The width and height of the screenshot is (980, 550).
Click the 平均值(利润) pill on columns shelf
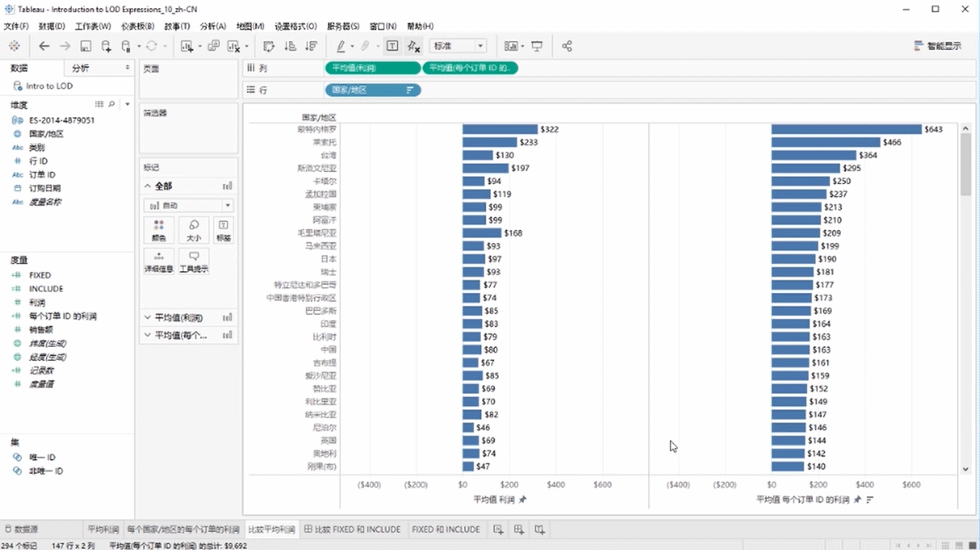click(373, 68)
